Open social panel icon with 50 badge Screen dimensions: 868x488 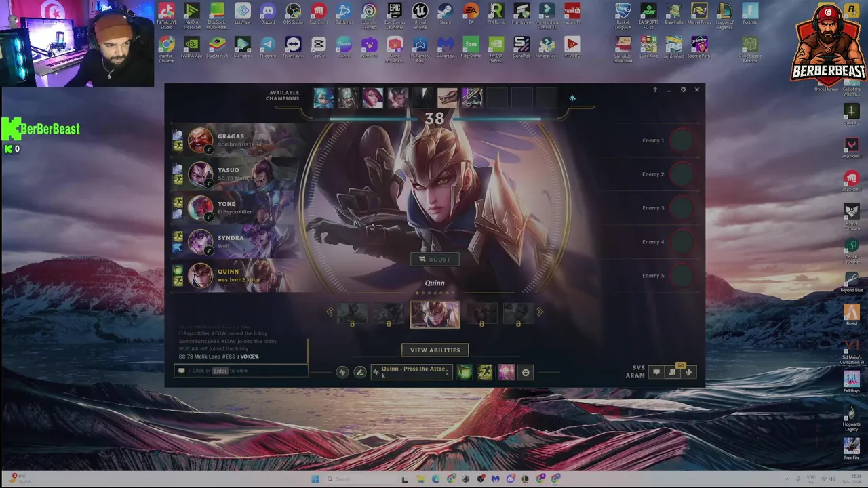(x=673, y=371)
